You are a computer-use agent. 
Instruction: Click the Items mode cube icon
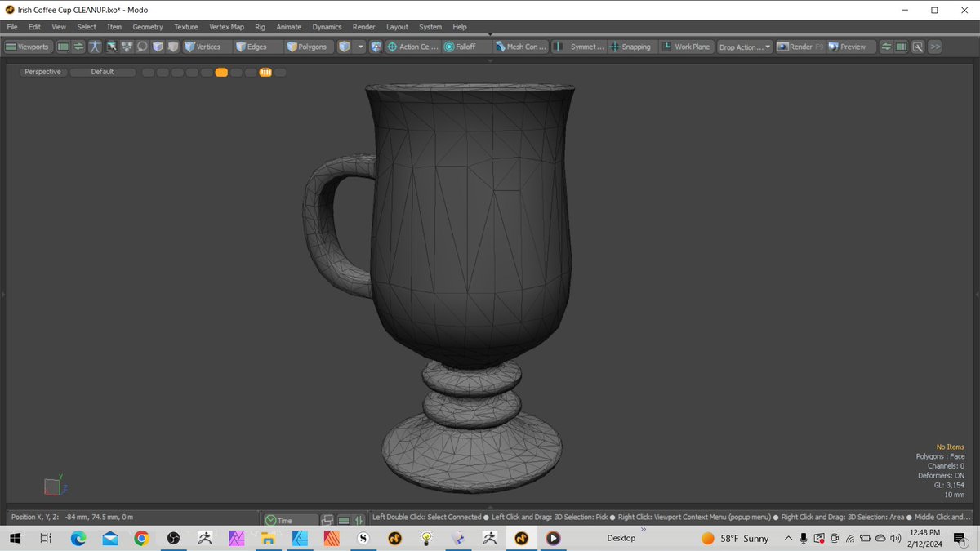click(x=345, y=47)
